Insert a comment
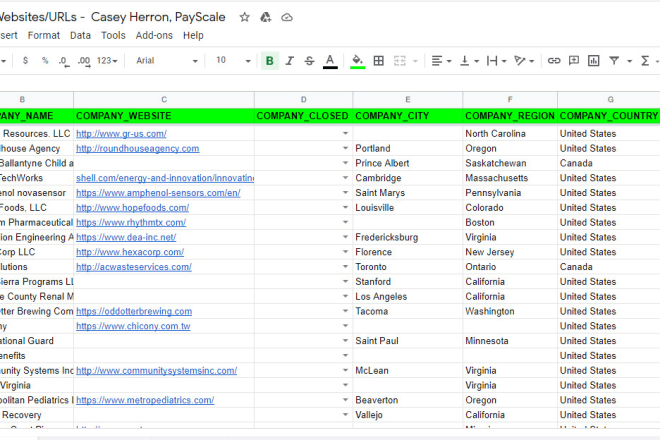The width and height of the screenshot is (660, 440). coord(574,61)
